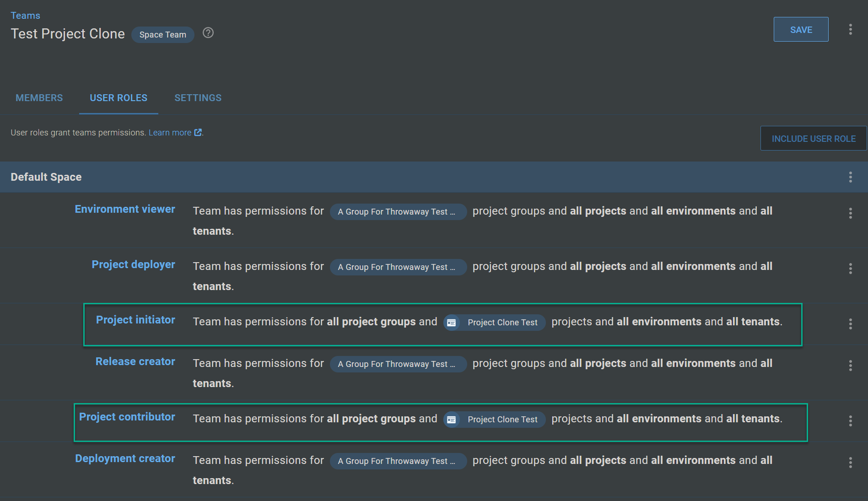The image size is (868, 501).
Task: Open the Release creator row options menu
Action: (851, 365)
